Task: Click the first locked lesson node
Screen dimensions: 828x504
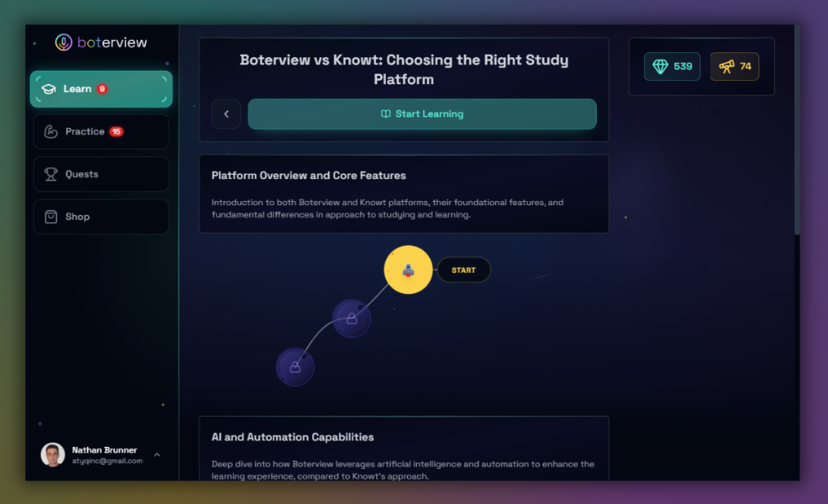Action: [x=351, y=319]
